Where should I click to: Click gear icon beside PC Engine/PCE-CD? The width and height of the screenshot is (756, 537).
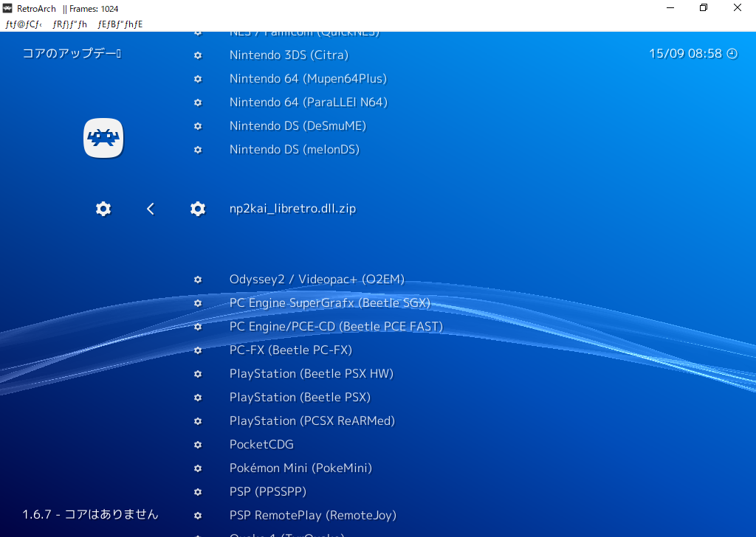click(198, 327)
